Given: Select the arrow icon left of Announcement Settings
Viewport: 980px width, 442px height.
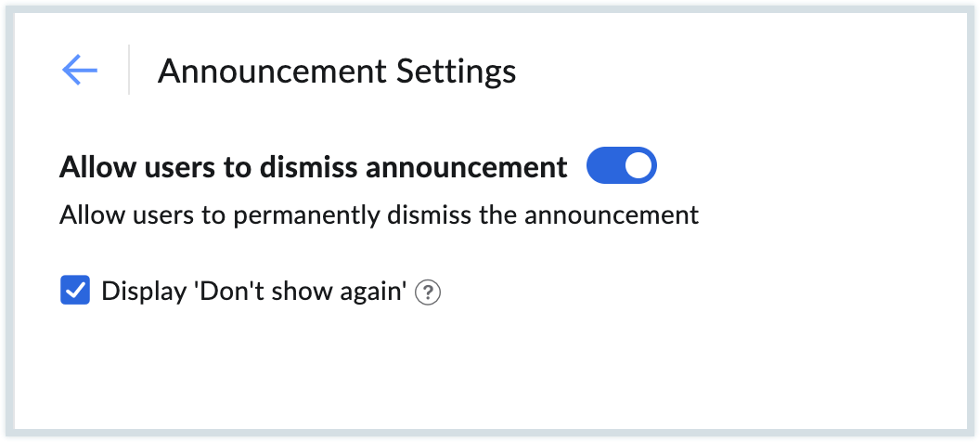Looking at the screenshot, I should point(80,70).
